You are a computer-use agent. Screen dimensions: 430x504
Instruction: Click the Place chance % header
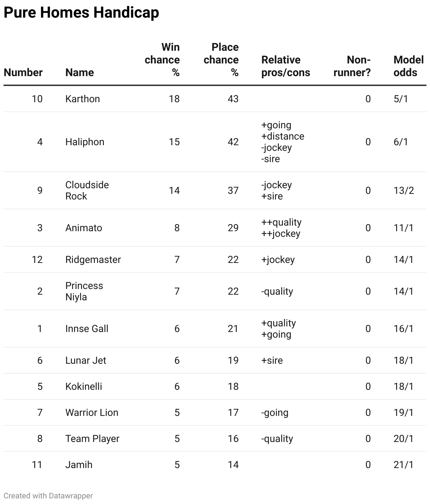[221, 60]
